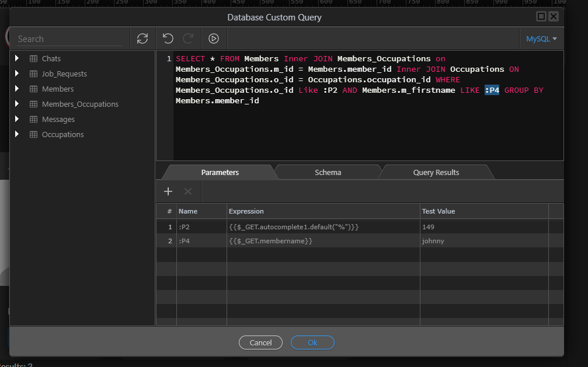Close the Database Custom Query dialog
Image resolution: width=588 pixels, height=367 pixels.
(x=554, y=16)
